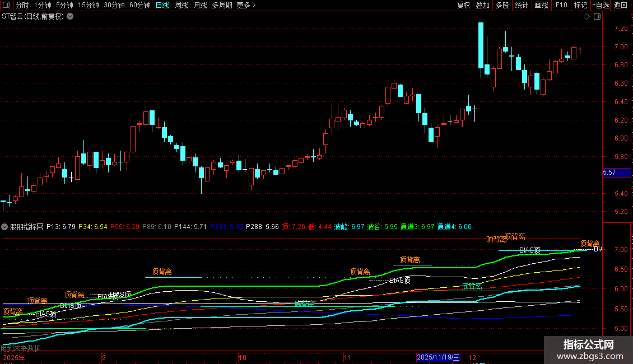Select the 15分钟 period
Viewport: 633px width, 364px height.
[x=88, y=5]
